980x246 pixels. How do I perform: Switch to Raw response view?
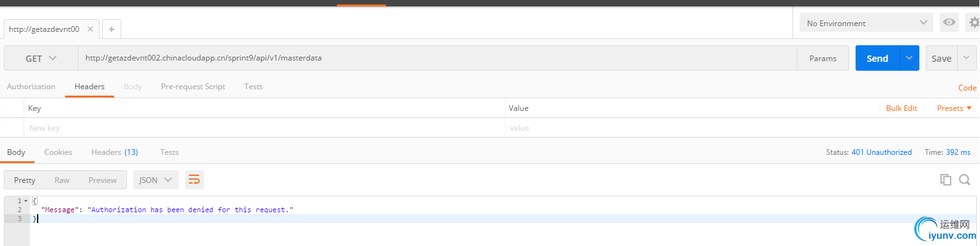(x=62, y=180)
